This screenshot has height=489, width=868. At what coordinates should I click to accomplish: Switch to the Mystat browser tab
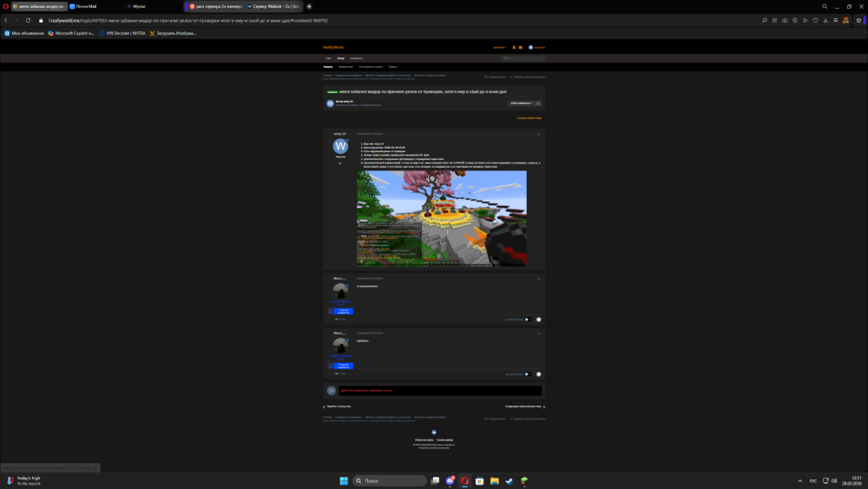pyautogui.click(x=152, y=7)
